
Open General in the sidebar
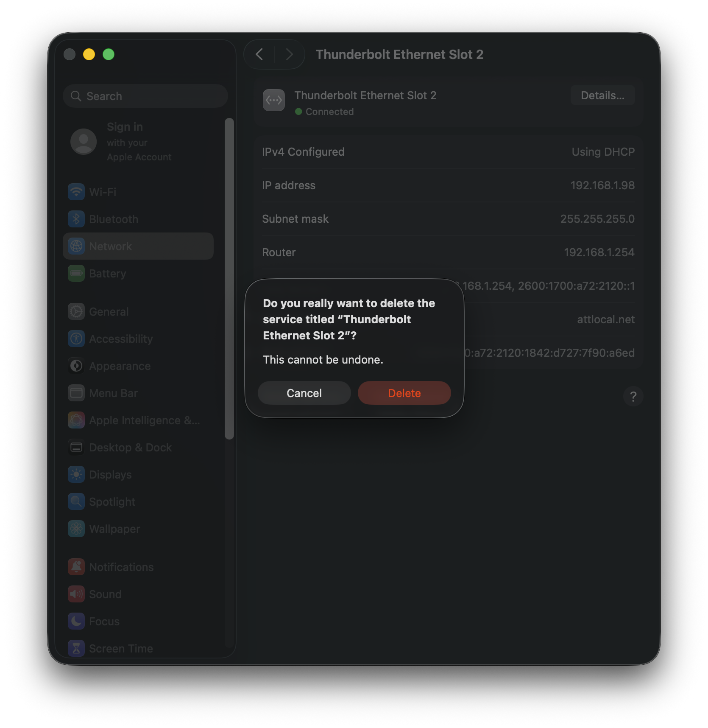pos(109,311)
